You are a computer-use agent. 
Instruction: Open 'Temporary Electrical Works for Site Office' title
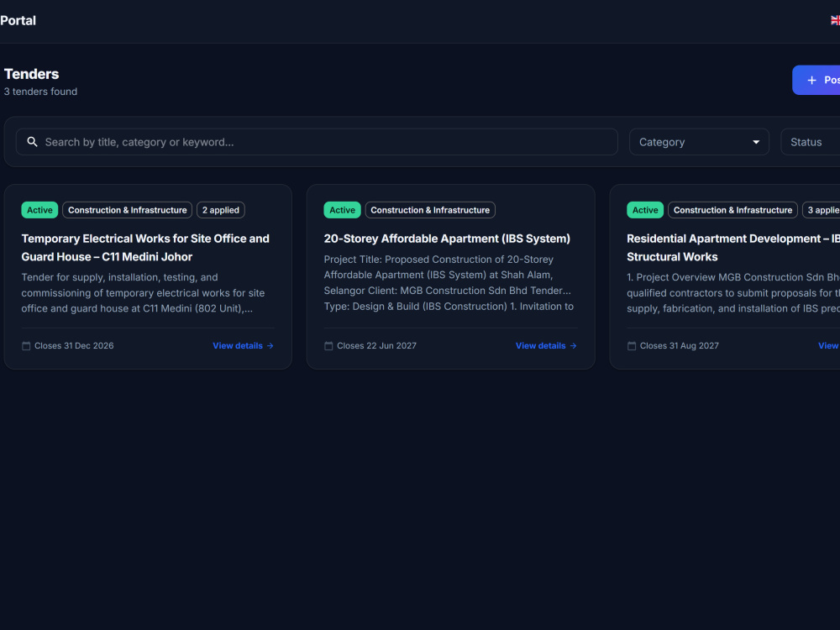(145, 248)
